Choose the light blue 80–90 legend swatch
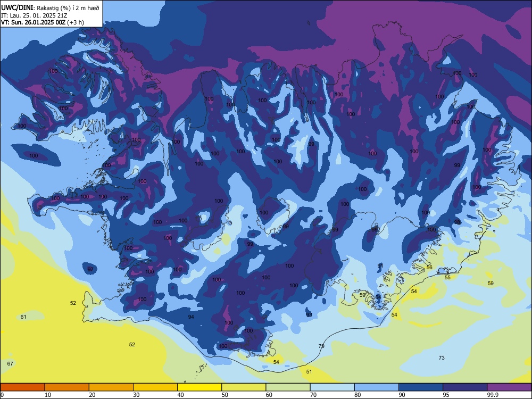This screenshot has height=399, width=532. (377, 387)
